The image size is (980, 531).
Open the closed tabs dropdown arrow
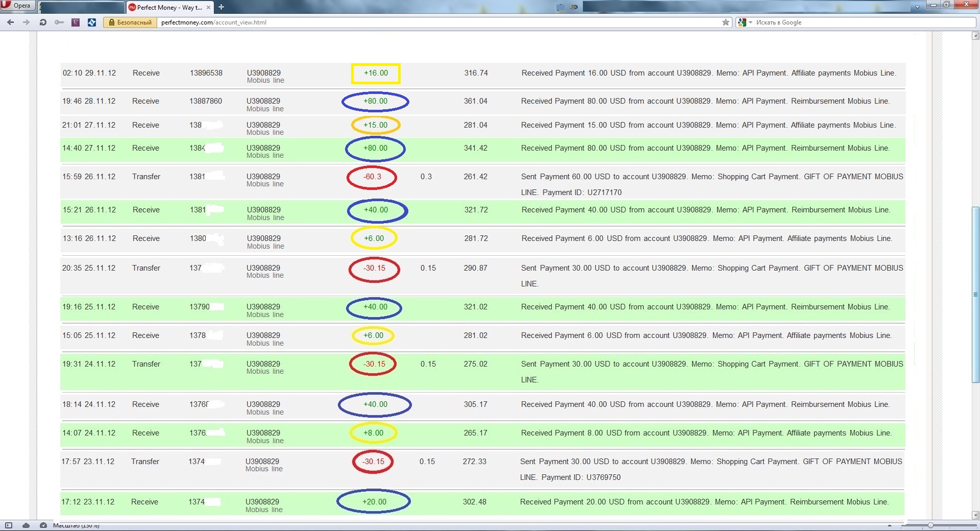[x=917, y=7]
